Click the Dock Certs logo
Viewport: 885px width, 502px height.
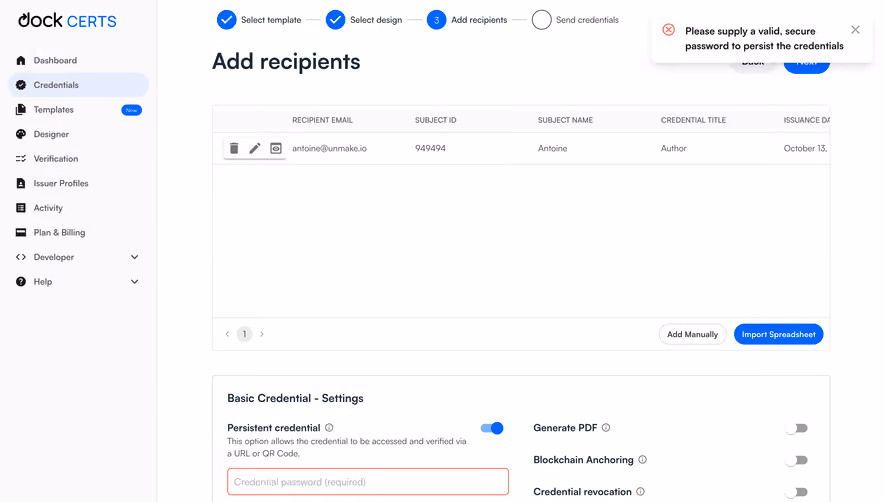[67, 20]
